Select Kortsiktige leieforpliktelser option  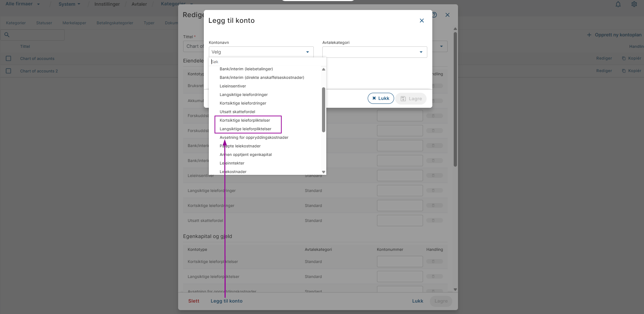click(245, 120)
